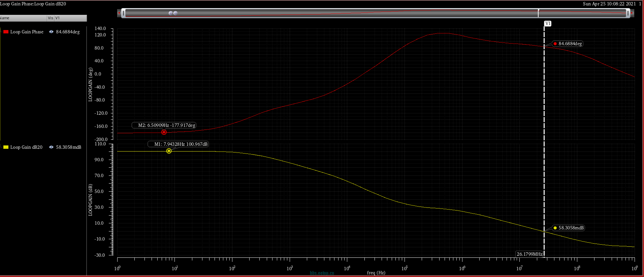Click the right scroll arrow of zoom strip
This screenshot has width=644, height=277.
[x=632, y=13]
